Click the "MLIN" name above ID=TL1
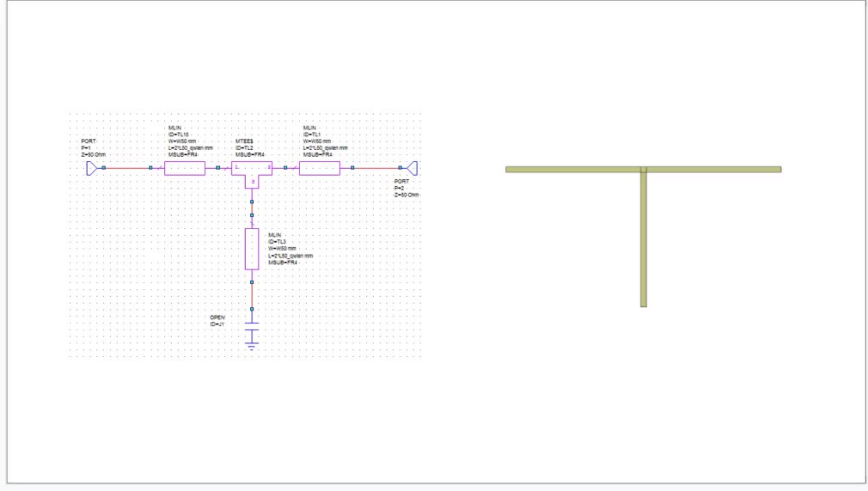 pyautogui.click(x=310, y=128)
